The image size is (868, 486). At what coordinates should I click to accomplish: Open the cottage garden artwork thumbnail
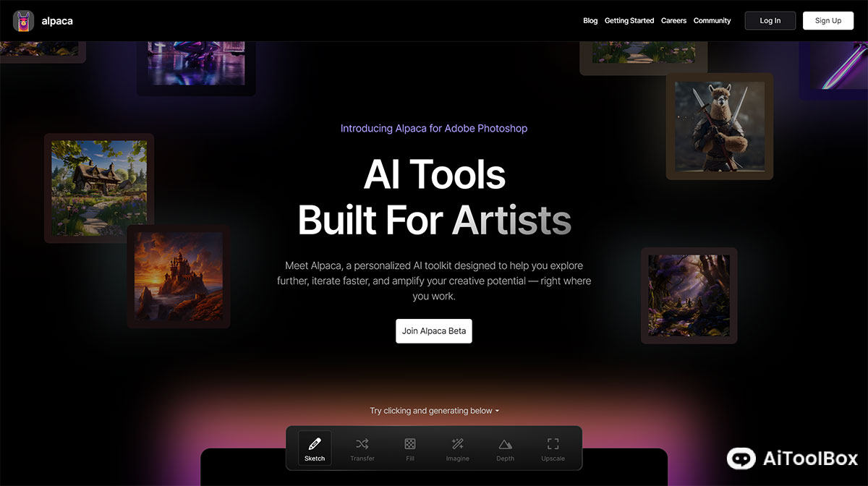click(99, 188)
